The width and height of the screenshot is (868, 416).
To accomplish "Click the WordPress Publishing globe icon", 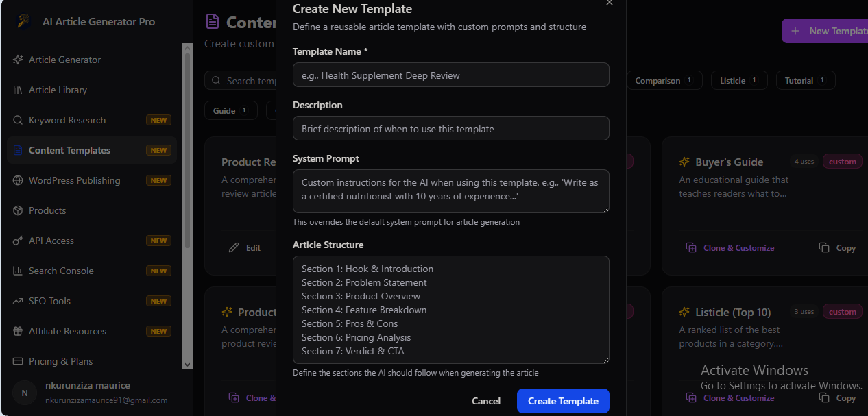I will (x=18, y=180).
